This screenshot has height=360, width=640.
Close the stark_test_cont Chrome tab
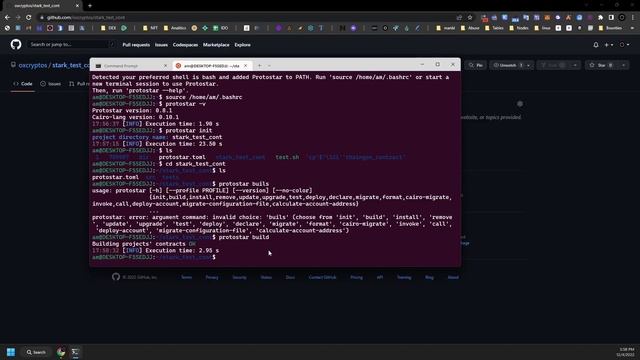(77, 6)
